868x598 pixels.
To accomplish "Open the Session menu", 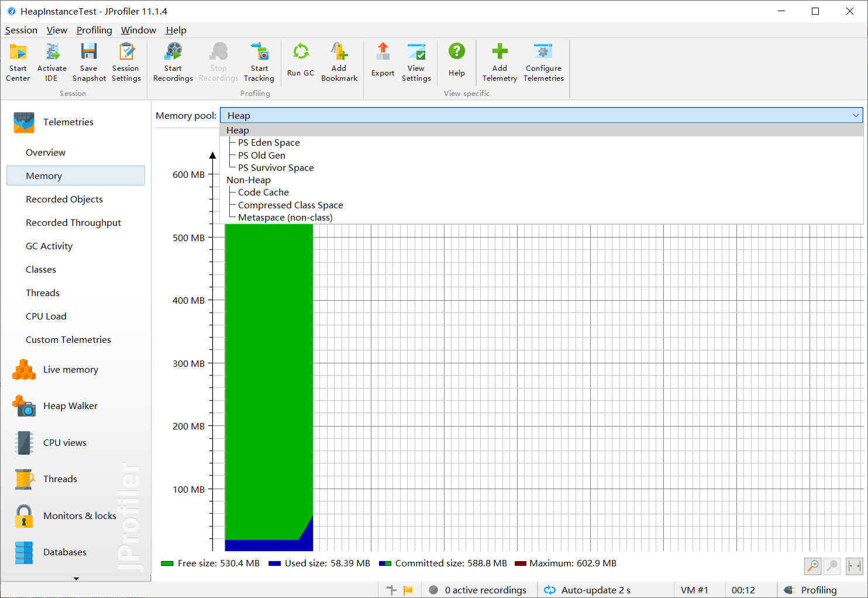I will [x=21, y=30].
